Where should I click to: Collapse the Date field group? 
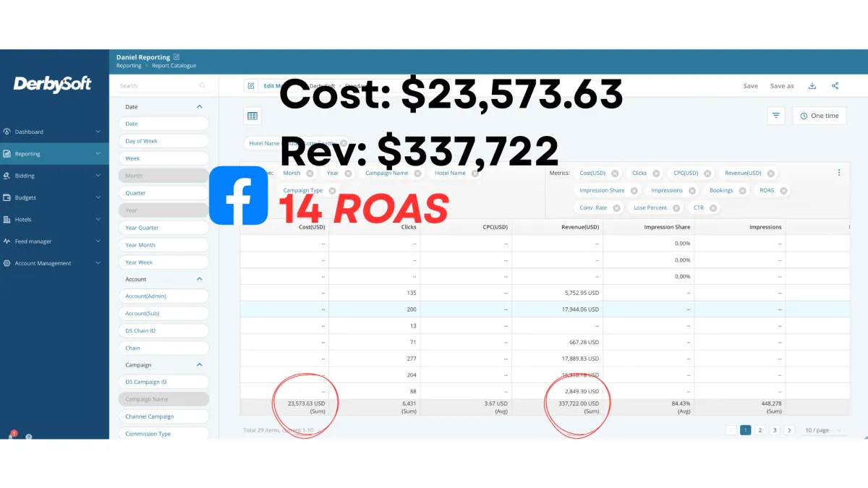[x=200, y=107]
